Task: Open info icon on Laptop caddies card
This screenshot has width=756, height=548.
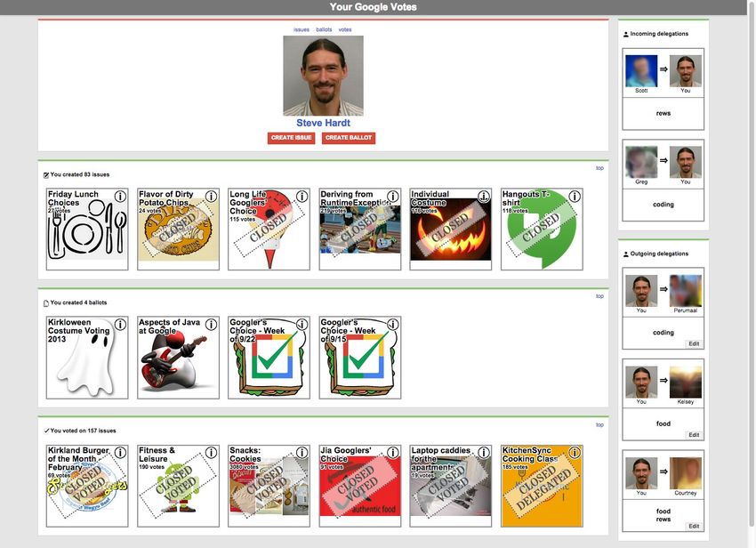Action: pyautogui.click(x=484, y=453)
